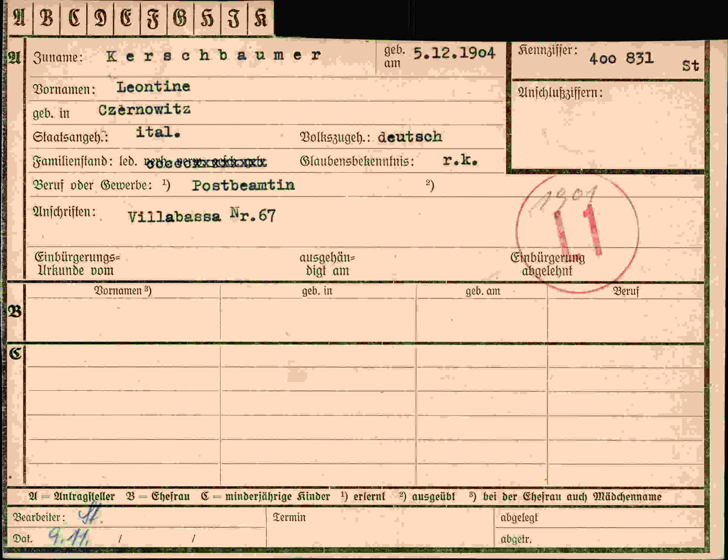
Task: Click the 'Anschriften:' label
Action: pos(64,212)
